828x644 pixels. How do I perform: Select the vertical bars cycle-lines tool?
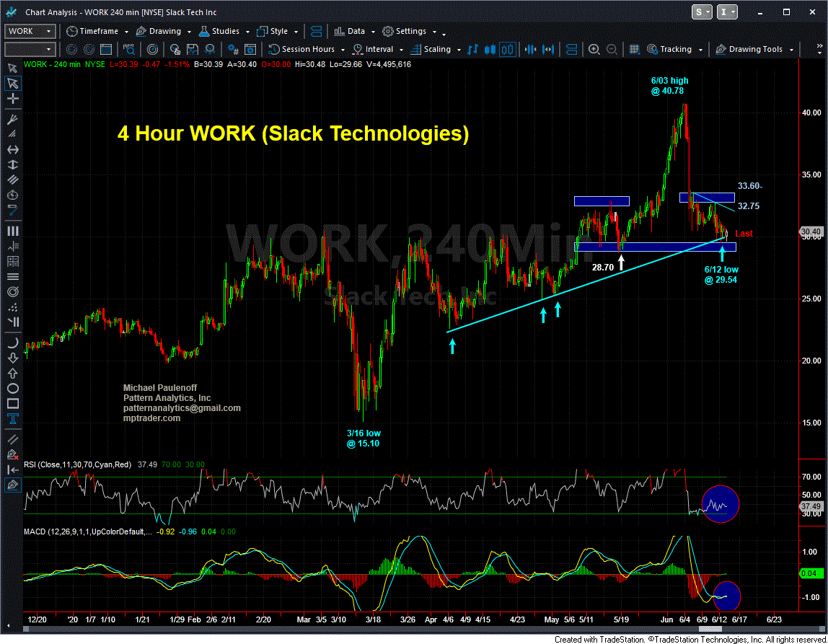click(x=13, y=231)
